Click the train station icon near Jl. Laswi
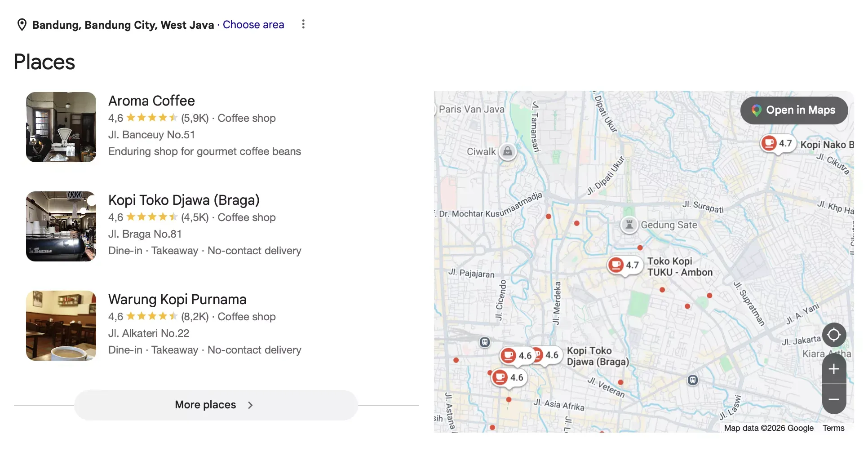This screenshot has height=460, width=868. (693, 380)
